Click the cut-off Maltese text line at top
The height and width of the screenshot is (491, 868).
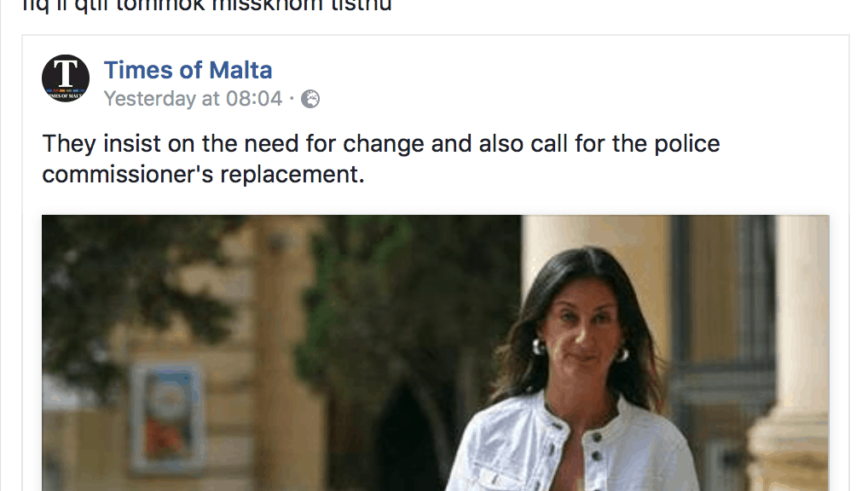point(207,6)
